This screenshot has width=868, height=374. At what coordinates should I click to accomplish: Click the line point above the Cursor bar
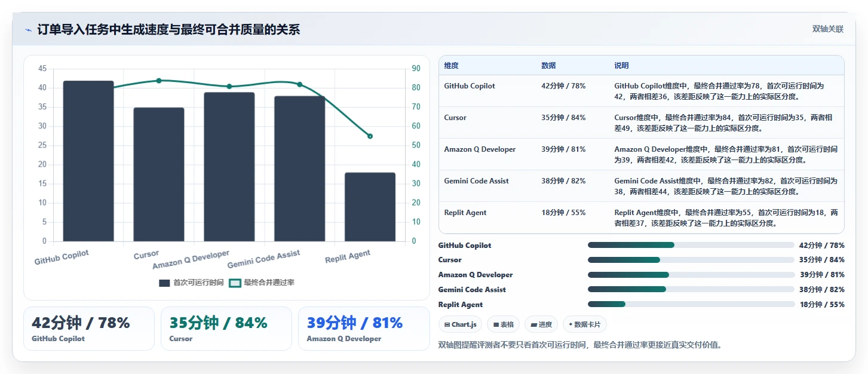tap(159, 81)
